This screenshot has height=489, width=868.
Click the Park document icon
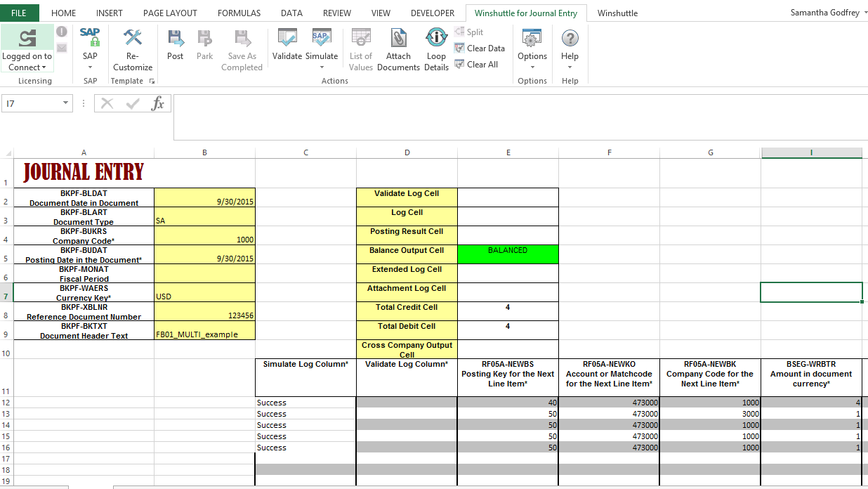[x=204, y=37]
